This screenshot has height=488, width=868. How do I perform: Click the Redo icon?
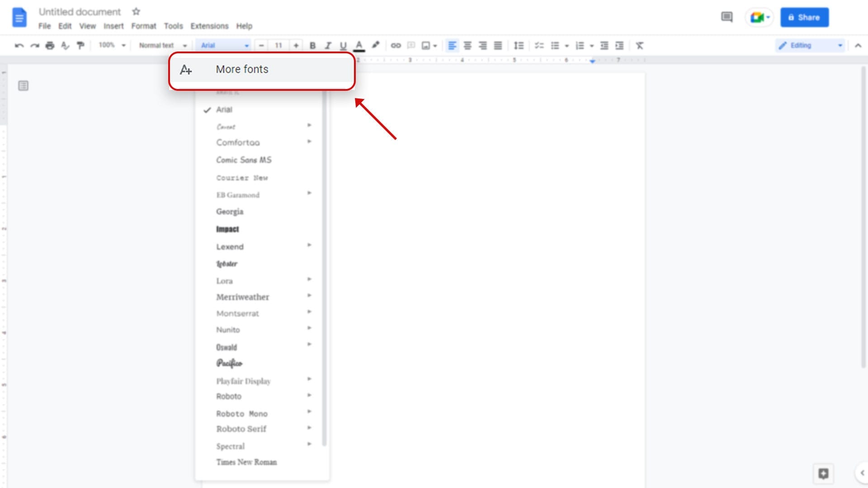coord(35,45)
